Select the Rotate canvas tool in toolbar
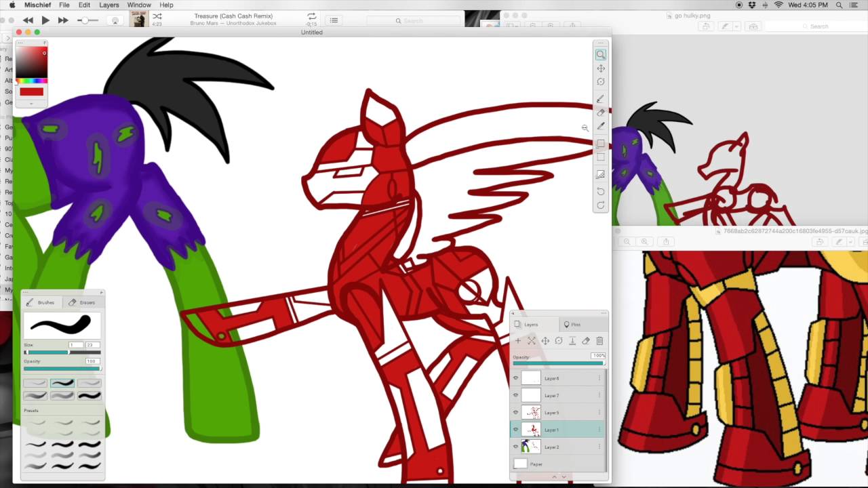The width and height of the screenshot is (868, 488). (x=601, y=82)
